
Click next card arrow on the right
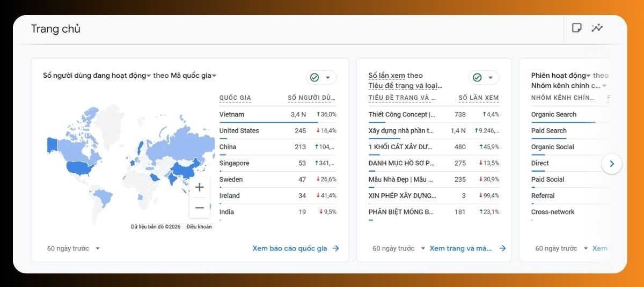coord(612,164)
